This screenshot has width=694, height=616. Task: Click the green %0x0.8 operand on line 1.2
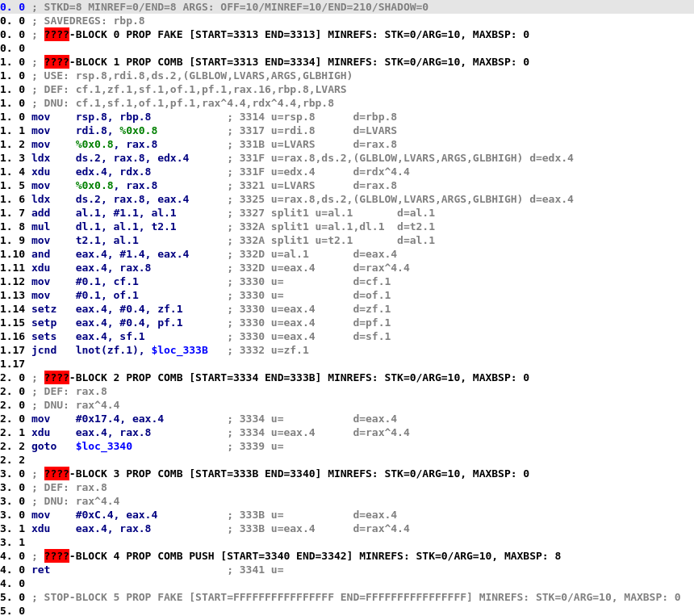point(95,144)
